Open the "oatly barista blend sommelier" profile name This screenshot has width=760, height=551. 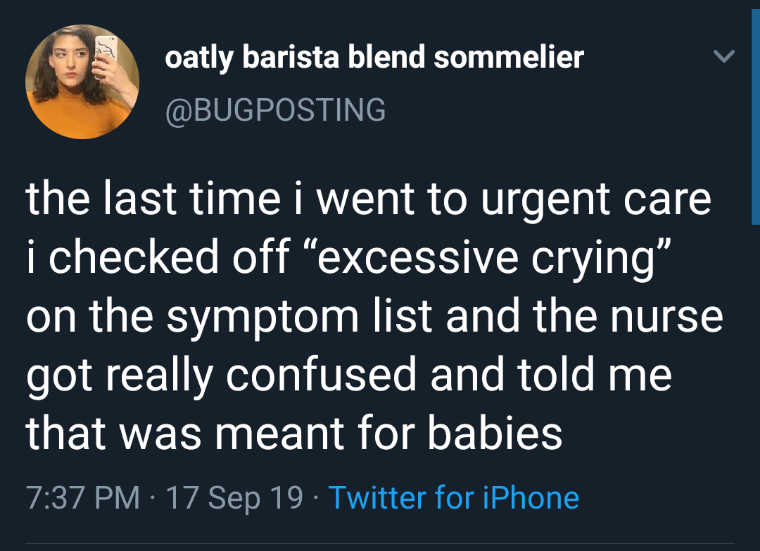[374, 58]
